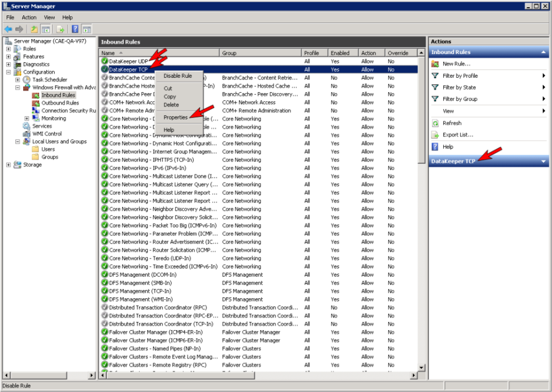Choose Delete from context menu
Viewport: 552px width, 392px height.
point(179,105)
